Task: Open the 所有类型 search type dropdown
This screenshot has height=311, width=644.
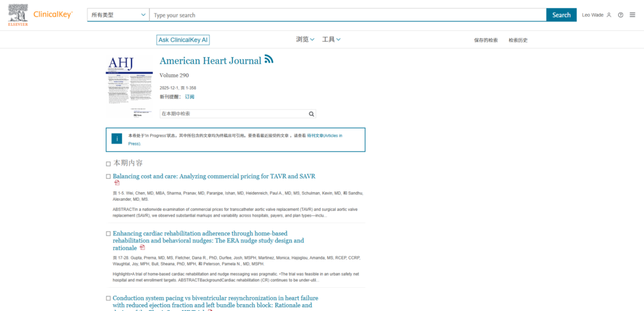Action: point(118,15)
